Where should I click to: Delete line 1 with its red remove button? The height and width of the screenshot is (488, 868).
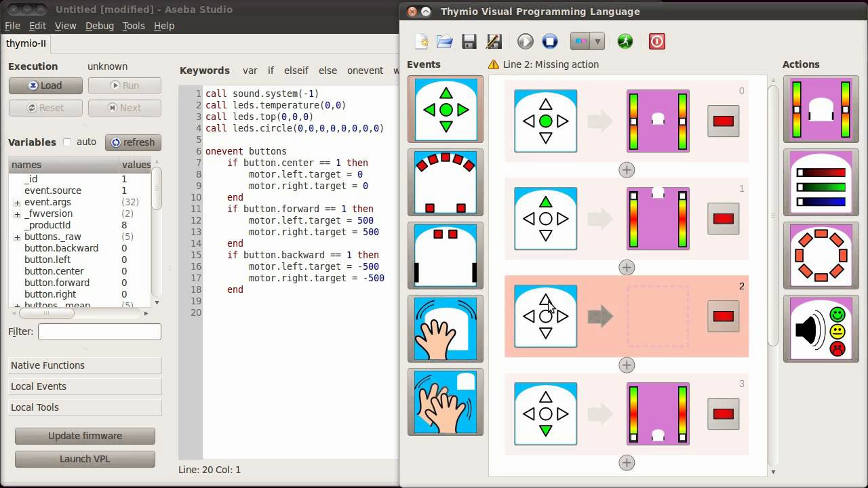point(724,219)
